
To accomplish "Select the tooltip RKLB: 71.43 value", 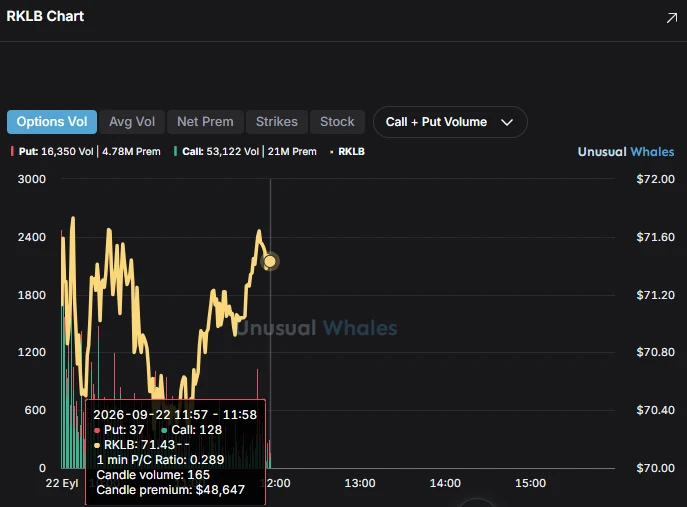I will 142,445.
